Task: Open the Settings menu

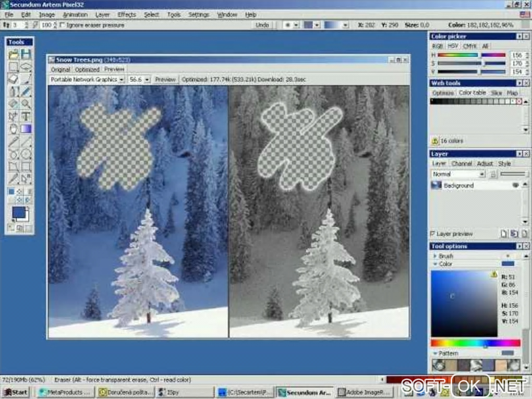Action: coord(199,15)
